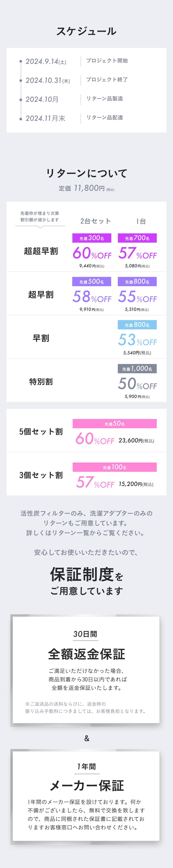Viewport: 173px width, 868px height.
Task: Select the 2024.9.14 timeline dot
Action: click(21, 62)
